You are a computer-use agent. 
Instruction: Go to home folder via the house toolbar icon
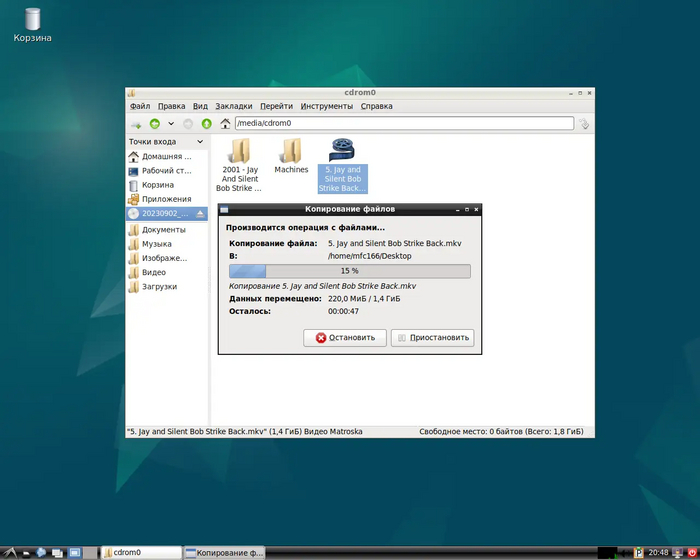225,124
